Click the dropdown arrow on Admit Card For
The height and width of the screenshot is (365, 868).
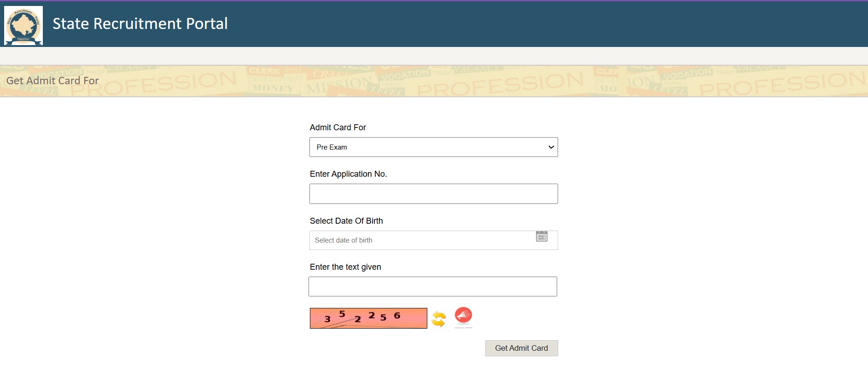(x=551, y=147)
